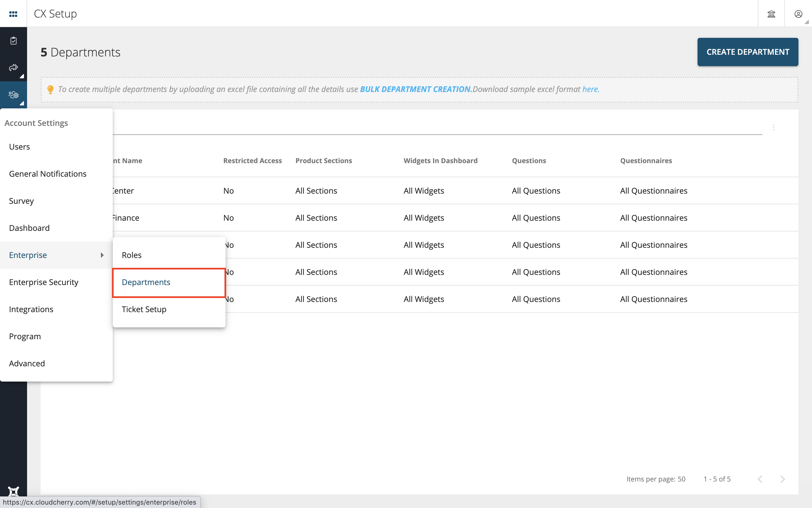
Task: Open Integrations menu item
Action: 56,309
